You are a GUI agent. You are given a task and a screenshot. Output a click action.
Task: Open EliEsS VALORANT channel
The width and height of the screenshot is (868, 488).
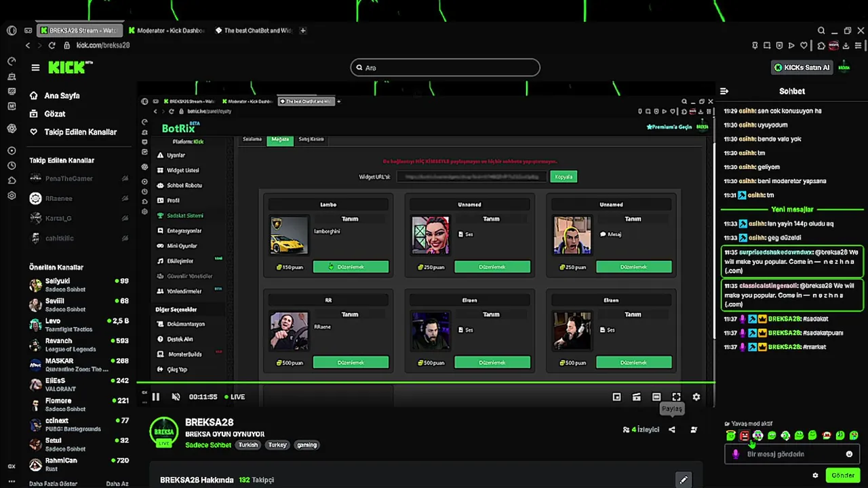(79, 384)
